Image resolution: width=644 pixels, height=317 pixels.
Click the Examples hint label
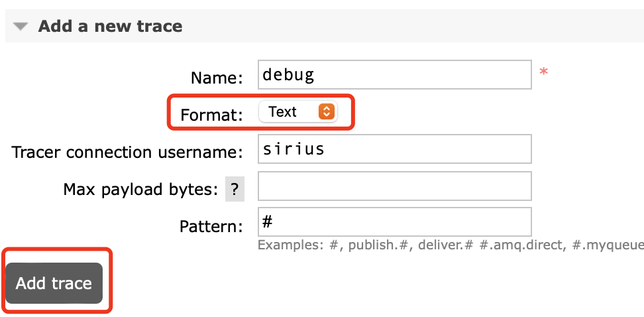pos(290,245)
